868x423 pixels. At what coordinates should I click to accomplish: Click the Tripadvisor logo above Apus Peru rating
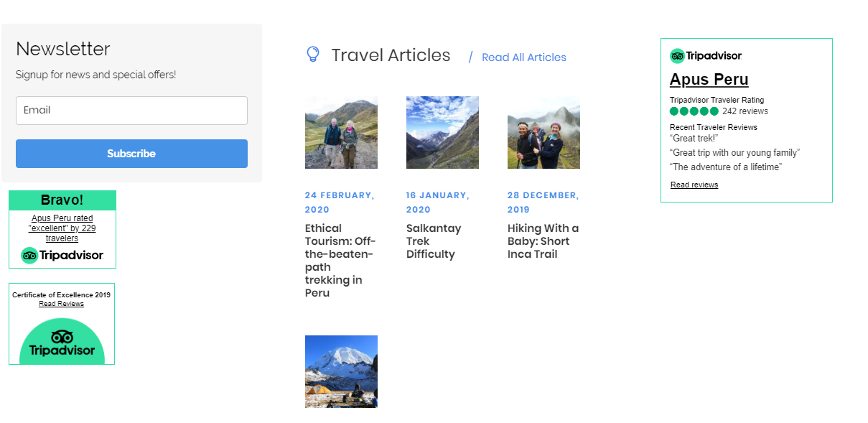pos(706,55)
